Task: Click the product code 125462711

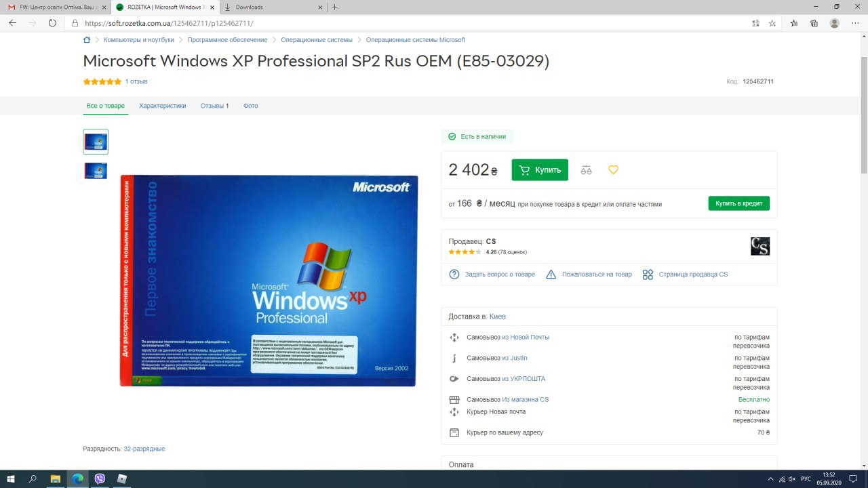Action: pos(758,81)
